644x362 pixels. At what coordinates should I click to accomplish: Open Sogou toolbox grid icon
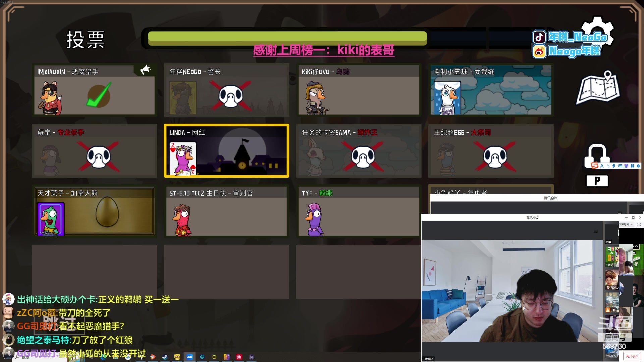coord(632,166)
